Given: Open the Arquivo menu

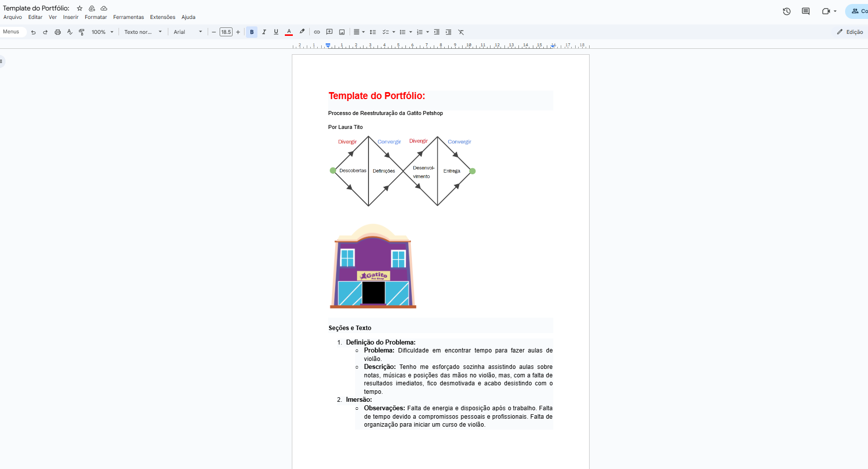Looking at the screenshot, I should (12, 17).
